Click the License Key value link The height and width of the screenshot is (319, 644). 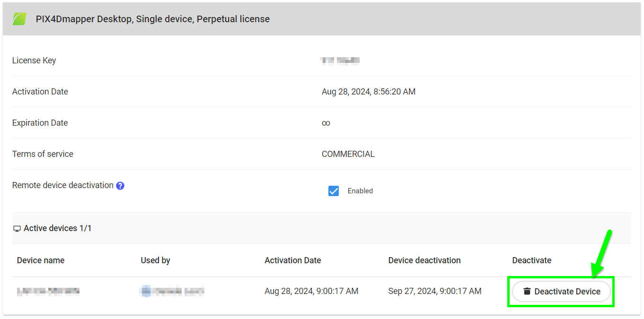point(339,60)
